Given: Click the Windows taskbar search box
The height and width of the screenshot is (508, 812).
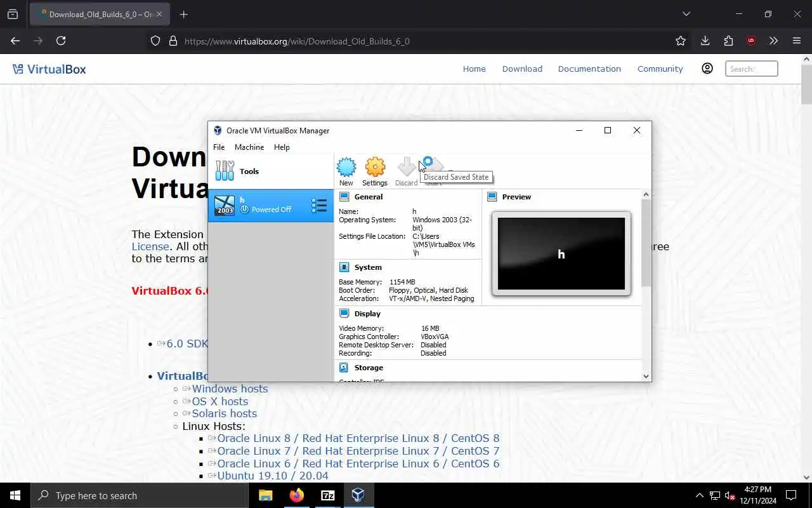Looking at the screenshot, I should [140, 495].
